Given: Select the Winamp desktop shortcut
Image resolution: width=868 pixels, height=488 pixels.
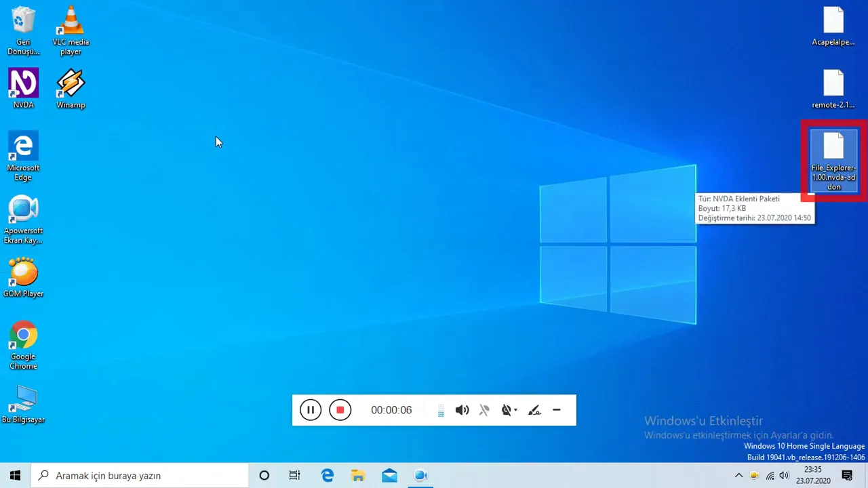Looking at the screenshot, I should (71, 88).
